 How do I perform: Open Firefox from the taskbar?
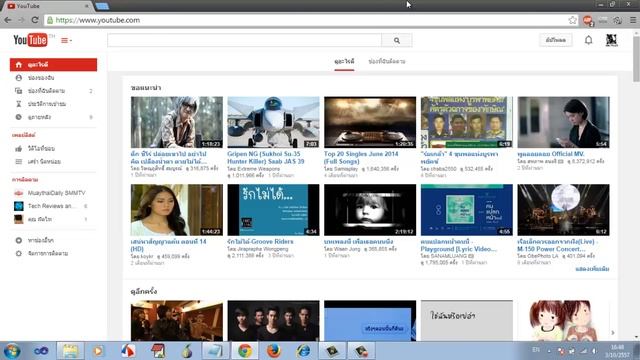(x=274, y=351)
